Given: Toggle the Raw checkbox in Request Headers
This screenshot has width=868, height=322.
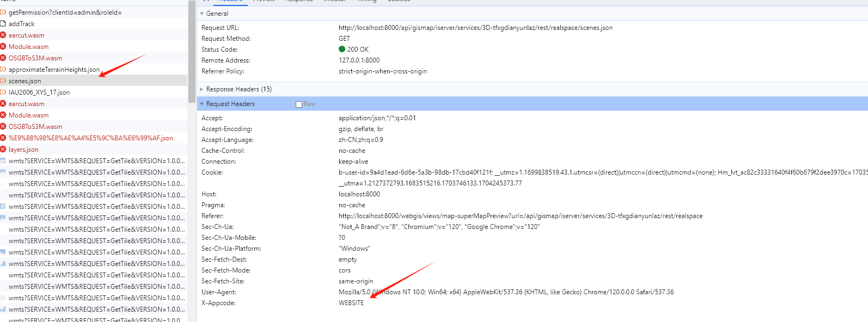Looking at the screenshot, I should coord(299,104).
